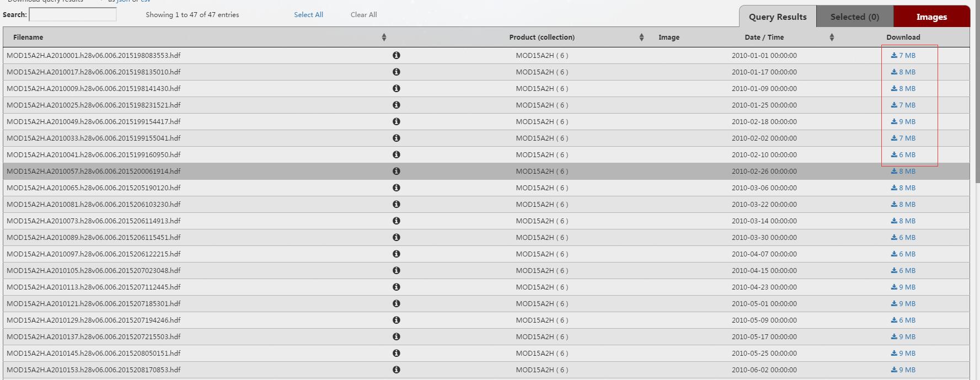Image resolution: width=980 pixels, height=380 pixels.
Task: Show info for A2010129 file
Action: tap(396, 320)
